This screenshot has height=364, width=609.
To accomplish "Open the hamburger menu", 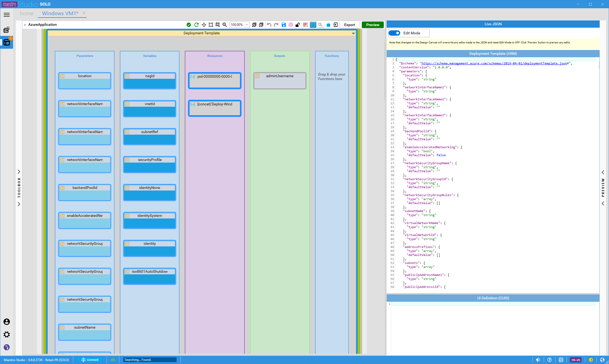I will [7, 15].
